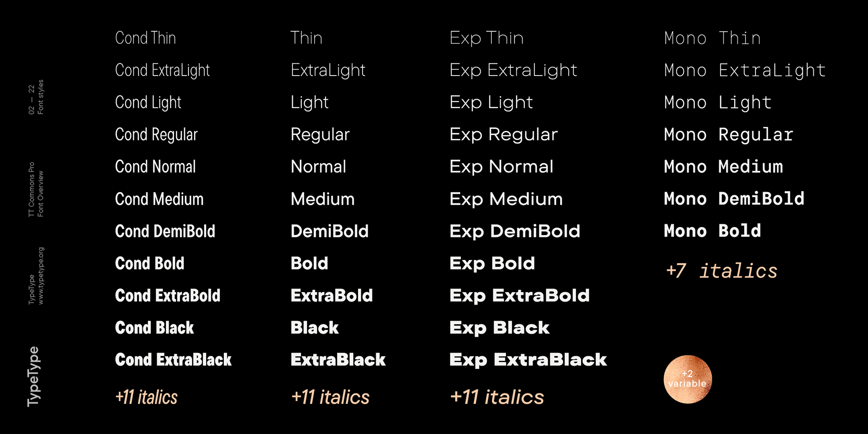The height and width of the screenshot is (434, 868).
Task: Select the "Normal" style in the regular column
Action: coord(318,167)
